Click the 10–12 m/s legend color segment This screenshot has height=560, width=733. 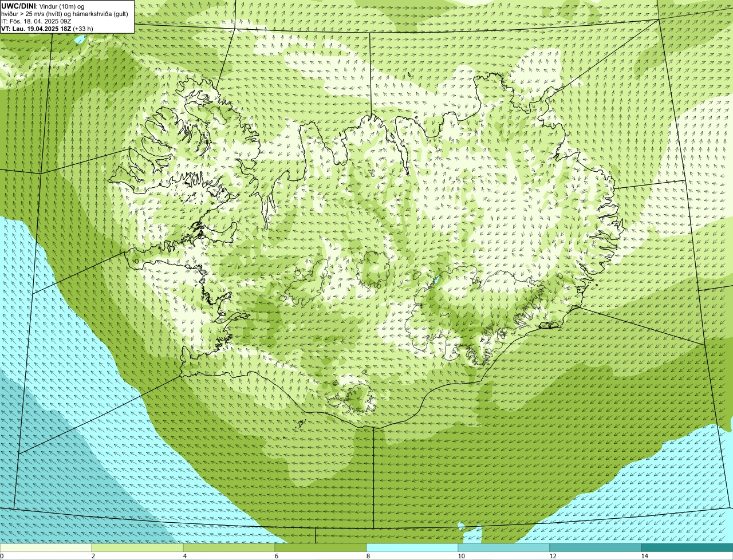point(504,548)
